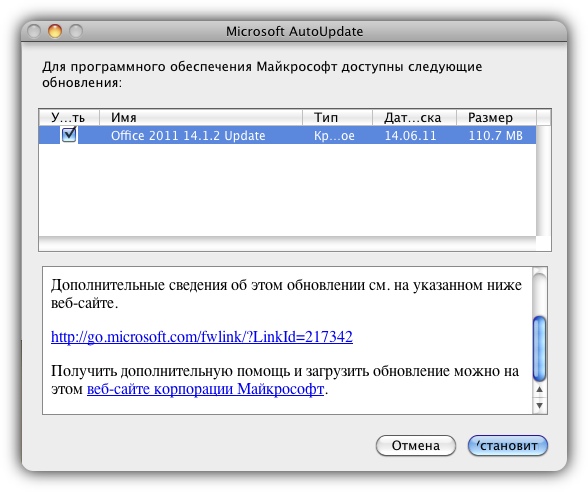This screenshot has height=492, width=588.
Task: Click the description pane blue scrollbar thumb
Action: coord(540,349)
